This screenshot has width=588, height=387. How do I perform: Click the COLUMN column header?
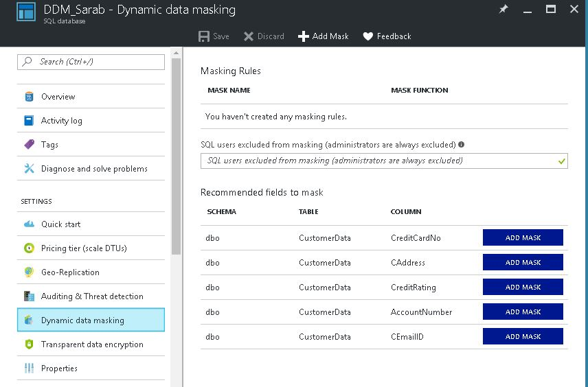click(406, 211)
